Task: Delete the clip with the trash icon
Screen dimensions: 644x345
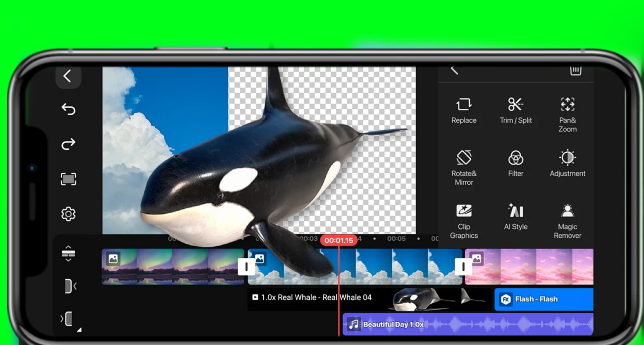Action: pos(575,71)
